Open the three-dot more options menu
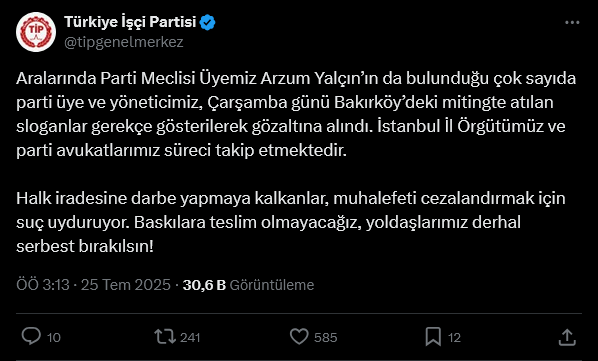This screenshot has height=361, width=598. [x=572, y=23]
